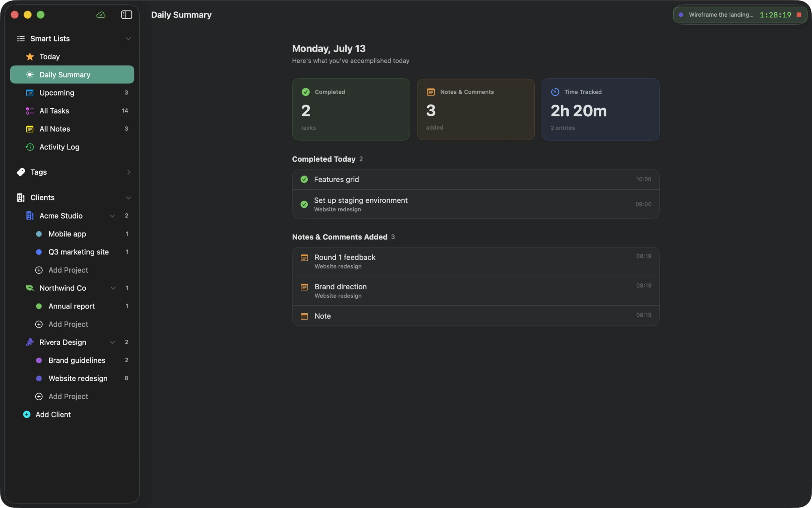The height and width of the screenshot is (508, 812).
Task: Click the Tags section label
Action: (x=39, y=172)
